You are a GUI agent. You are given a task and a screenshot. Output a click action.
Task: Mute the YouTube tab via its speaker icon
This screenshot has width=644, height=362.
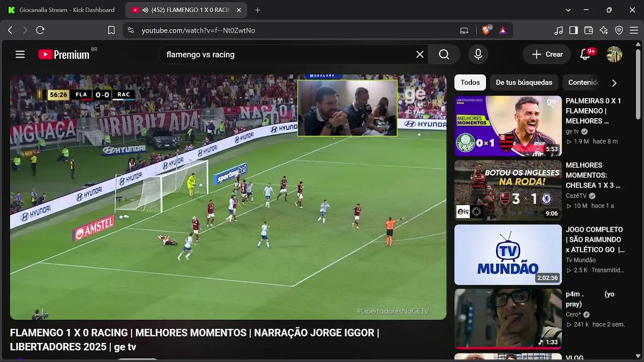[145, 10]
